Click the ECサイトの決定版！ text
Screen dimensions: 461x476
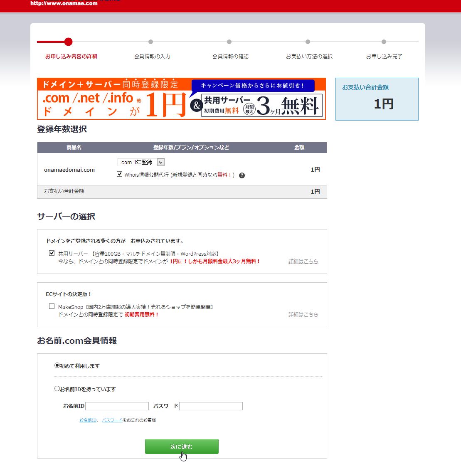[x=68, y=294]
